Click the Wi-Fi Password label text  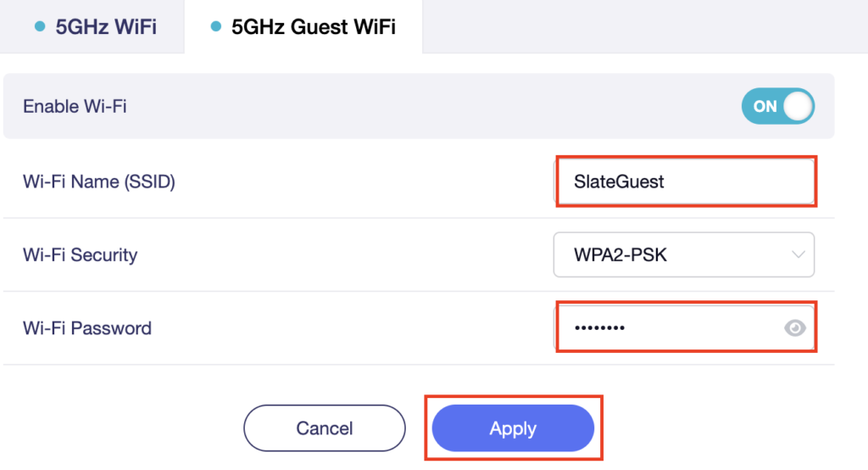pos(86,327)
